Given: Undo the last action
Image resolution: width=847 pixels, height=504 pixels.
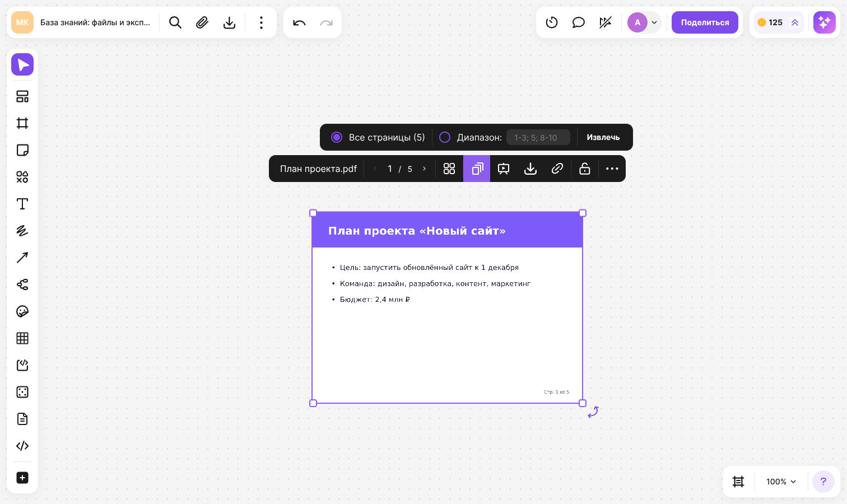Looking at the screenshot, I should pyautogui.click(x=299, y=22).
